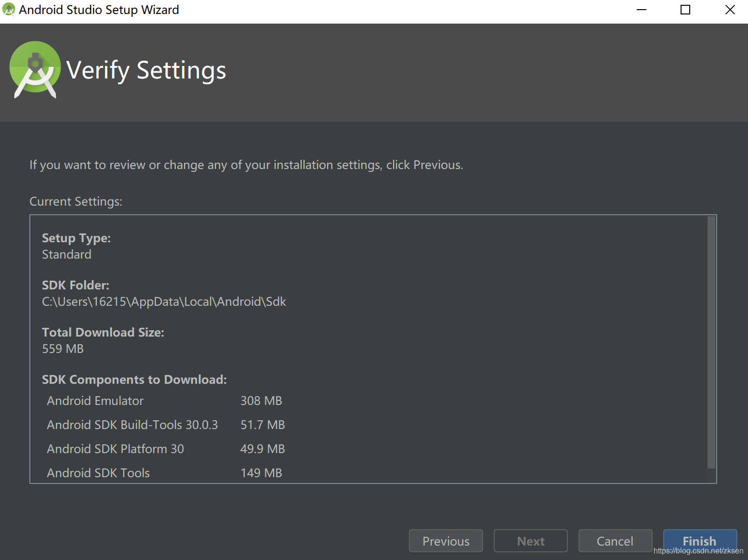Click 'SDK Components to Download:' heading
The width and height of the screenshot is (748, 560).
pyautogui.click(x=134, y=380)
